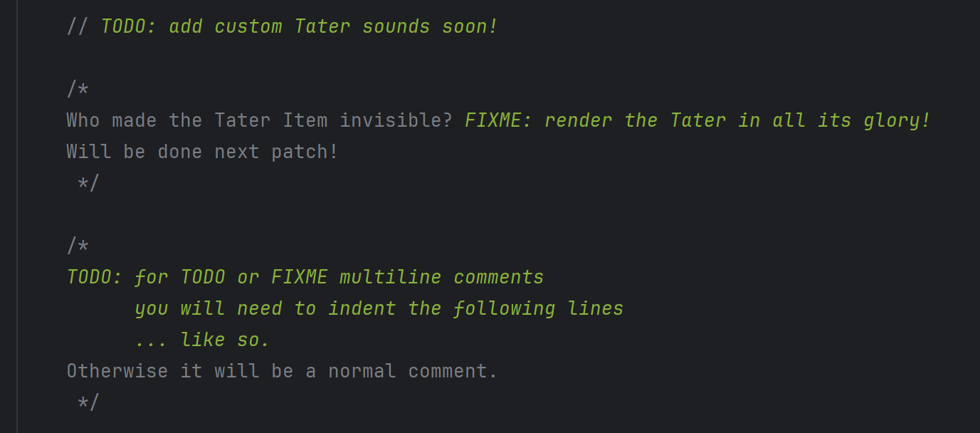Click the final "*/" comment closer
Image resolution: width=980 pixels, height=433 pixels.
88,402
